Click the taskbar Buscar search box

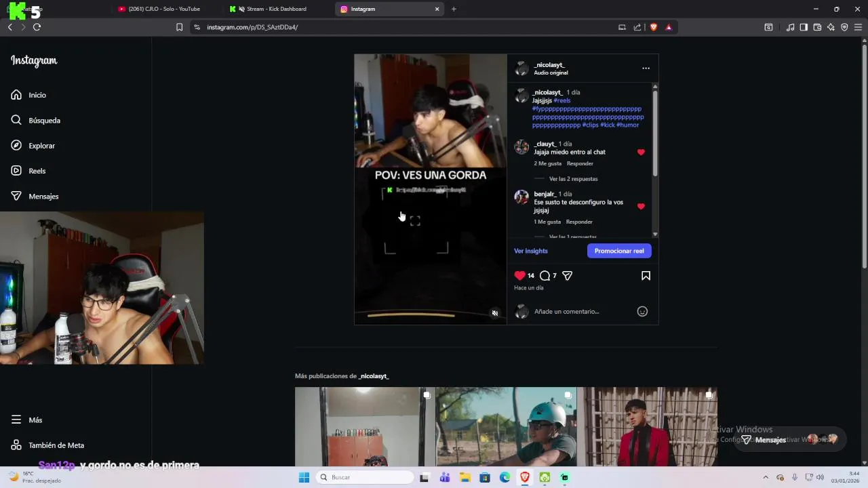366,477
